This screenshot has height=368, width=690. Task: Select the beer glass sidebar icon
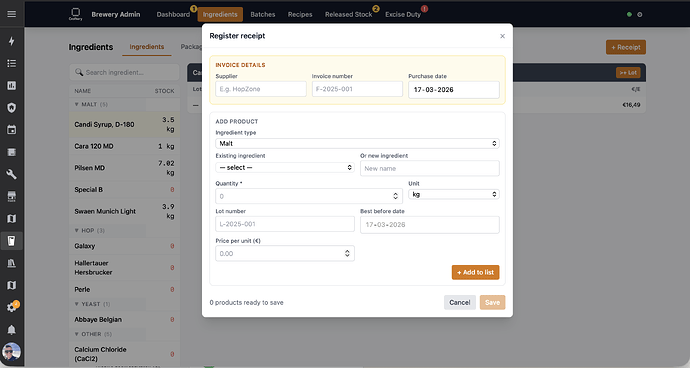(11, 241)
